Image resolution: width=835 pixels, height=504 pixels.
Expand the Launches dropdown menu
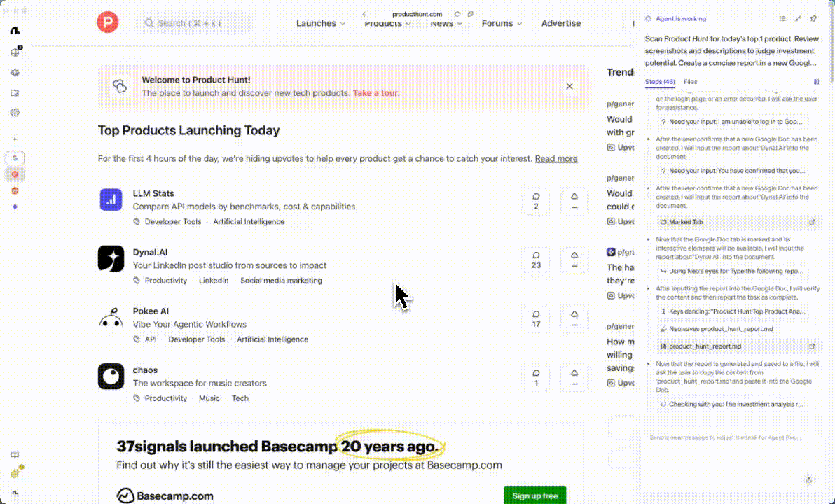pyautogui.click(x=320, y=23)
